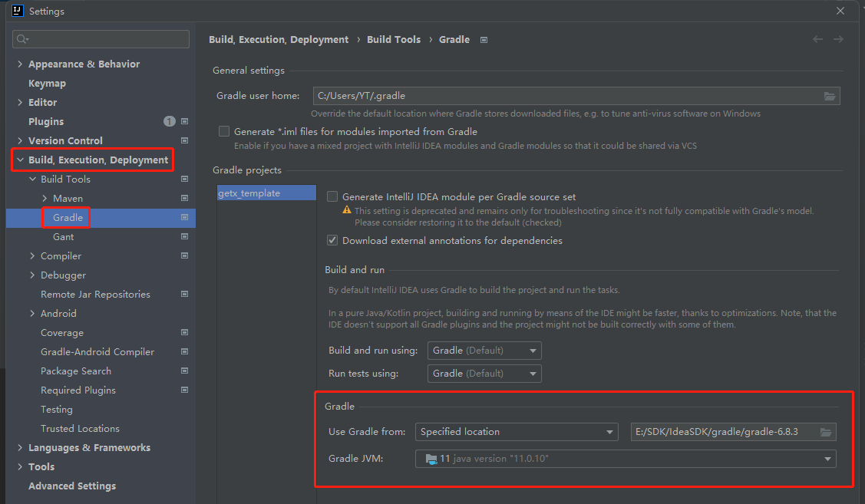Expand the Compiler node
The height and width of the screenshot is (504, 865).
click(x=32, y=255)
